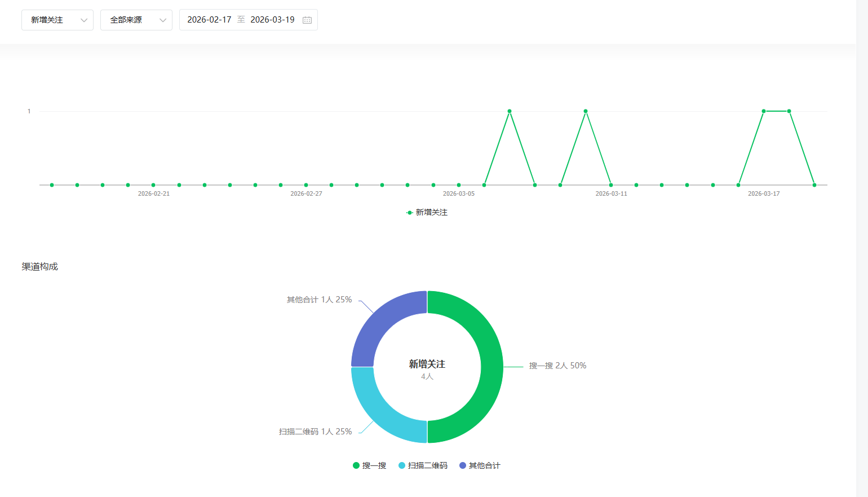This screenshot has width=868, height=497.
Task: Expand the 新增关注 metric dropdown
Action: pyautogui.click(x=57, y=20)
